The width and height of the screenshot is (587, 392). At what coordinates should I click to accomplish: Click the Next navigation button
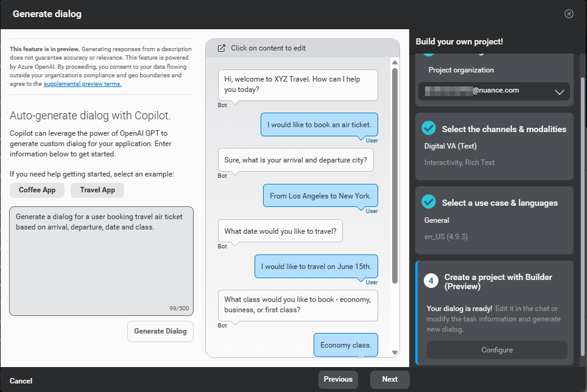389,379
